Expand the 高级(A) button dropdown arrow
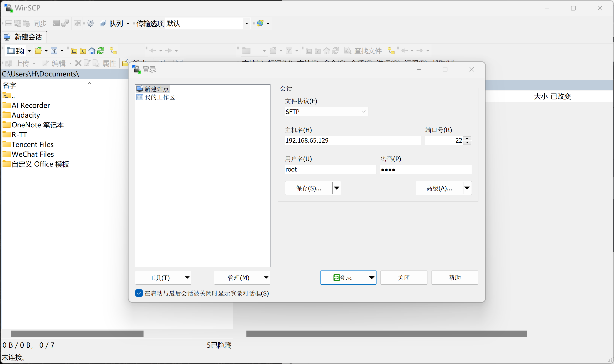This screenshot has height=364, width=614. coord(467,188)
